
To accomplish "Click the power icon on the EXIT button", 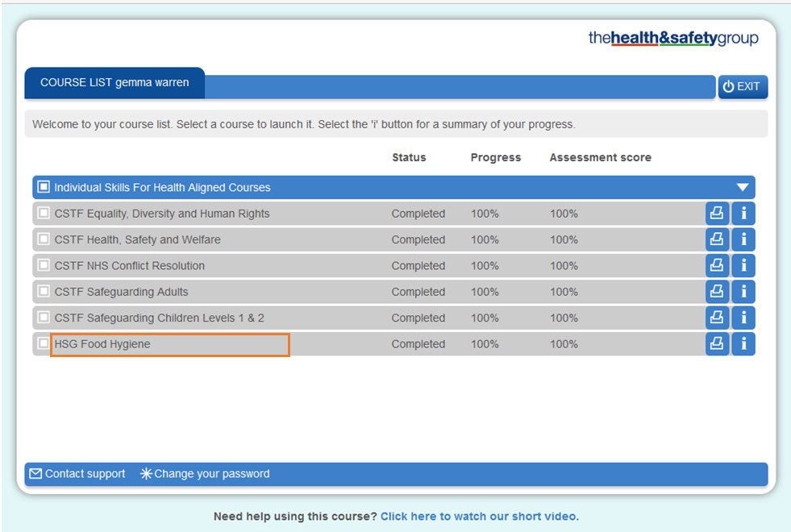I will (x=728, y=86).
